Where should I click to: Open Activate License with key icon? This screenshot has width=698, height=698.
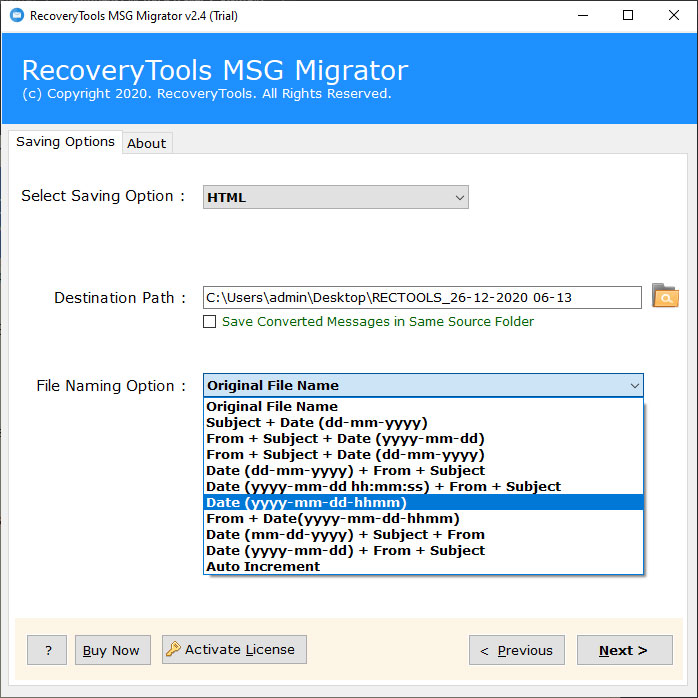(234, 649)
